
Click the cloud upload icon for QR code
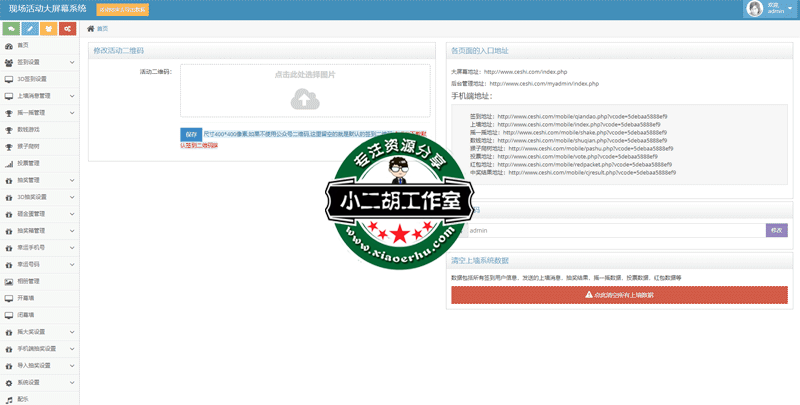304,98
